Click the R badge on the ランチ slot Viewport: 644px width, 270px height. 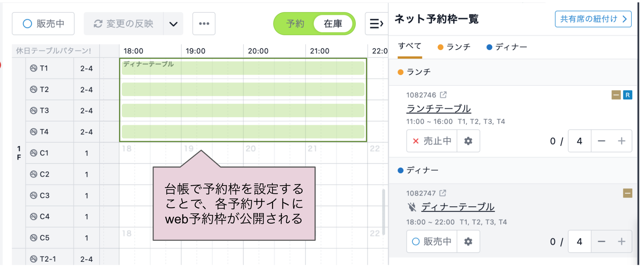[x=628, y=95]
